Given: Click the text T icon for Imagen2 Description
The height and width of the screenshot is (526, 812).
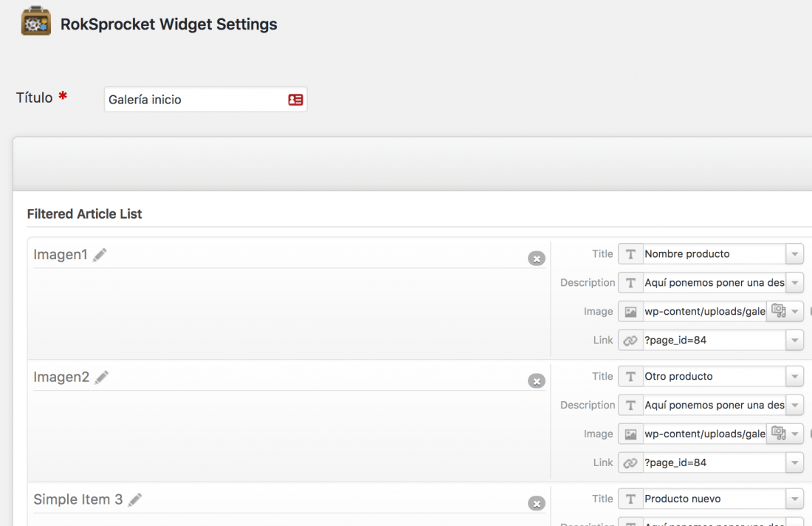Looking at the screenshot, I should tap(630, 406).
